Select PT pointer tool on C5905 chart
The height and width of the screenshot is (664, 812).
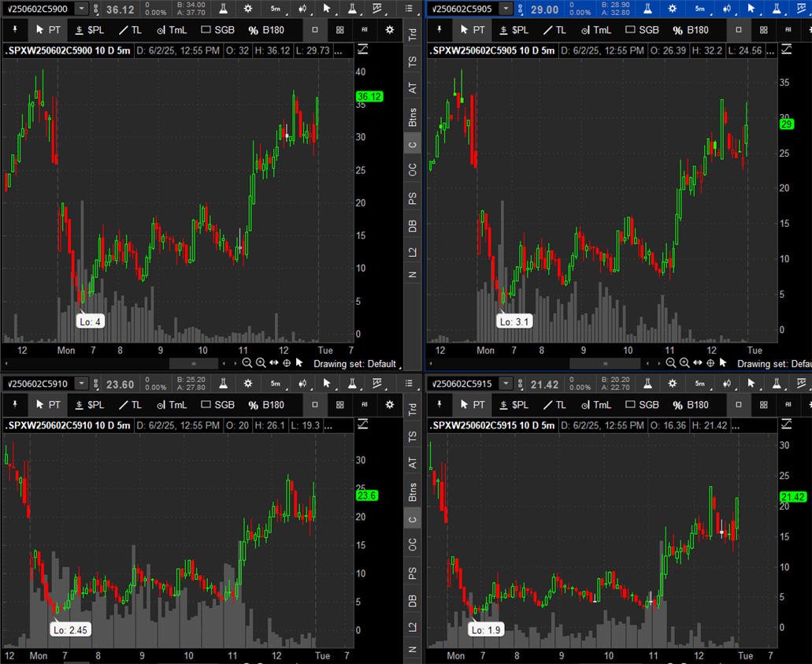pyautogui.click(x=473, y=30)
